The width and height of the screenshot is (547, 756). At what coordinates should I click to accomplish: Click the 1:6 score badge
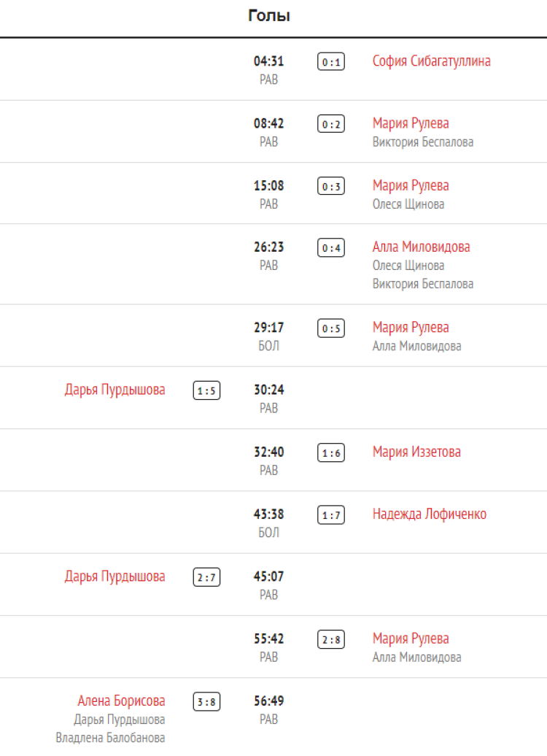point(331,453)
